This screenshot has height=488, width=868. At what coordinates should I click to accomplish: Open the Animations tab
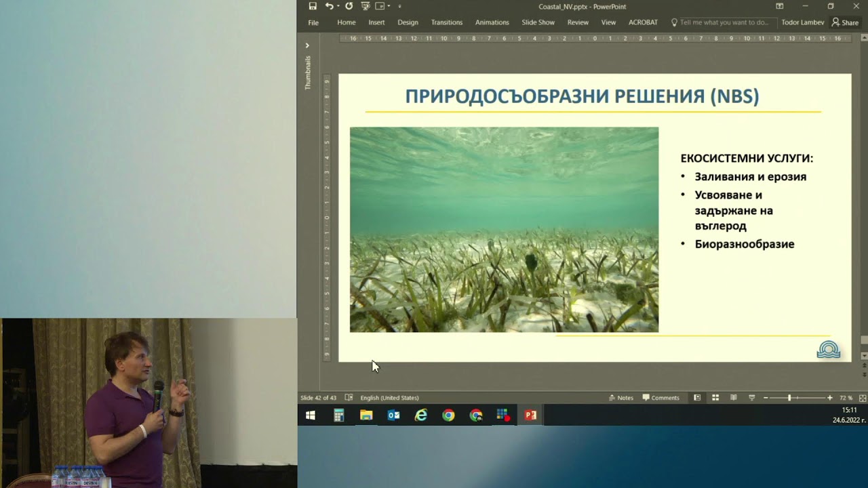[492, 22]
